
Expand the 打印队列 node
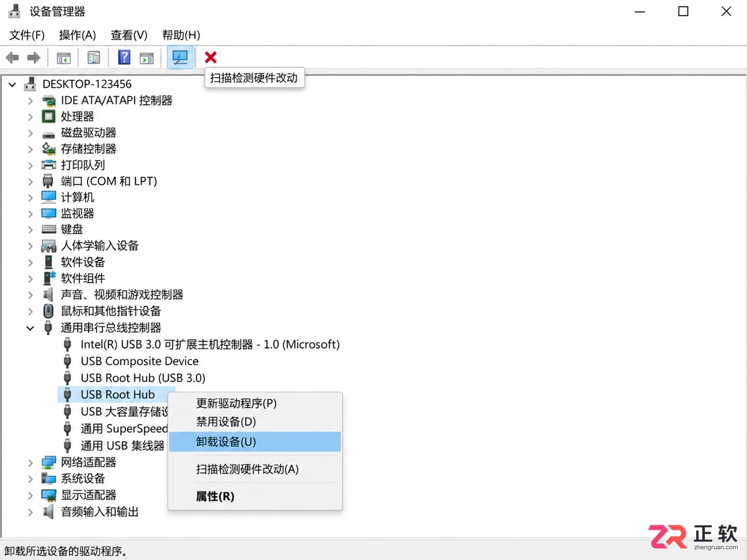point(30,165)
